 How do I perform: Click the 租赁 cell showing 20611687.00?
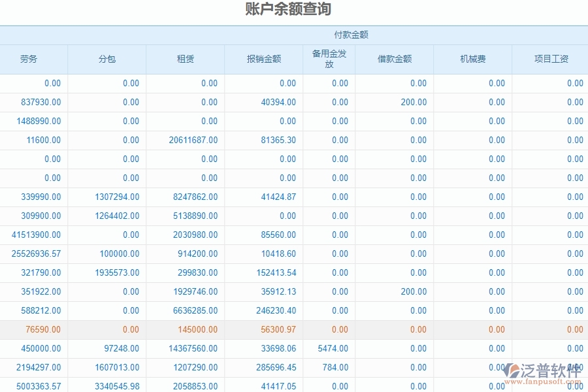point(192,140)
